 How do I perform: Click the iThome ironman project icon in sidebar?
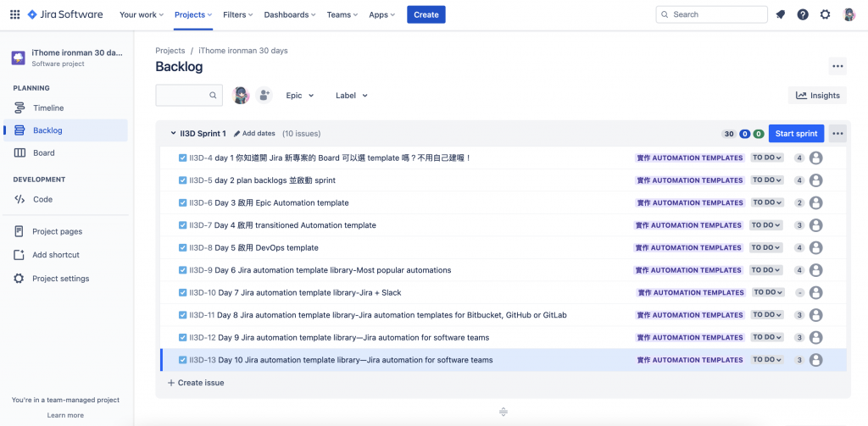pyautogui.click(x=19, y=58)
